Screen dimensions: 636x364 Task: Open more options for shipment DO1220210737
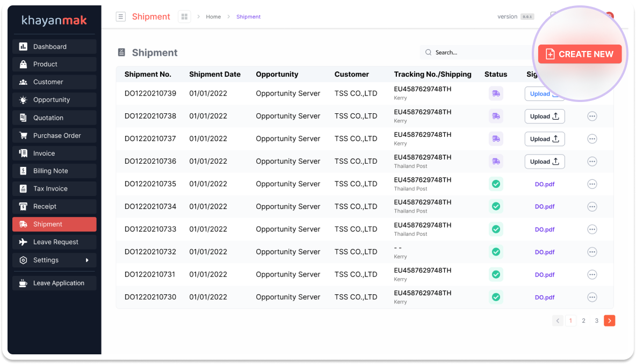(x=592, y=139)
